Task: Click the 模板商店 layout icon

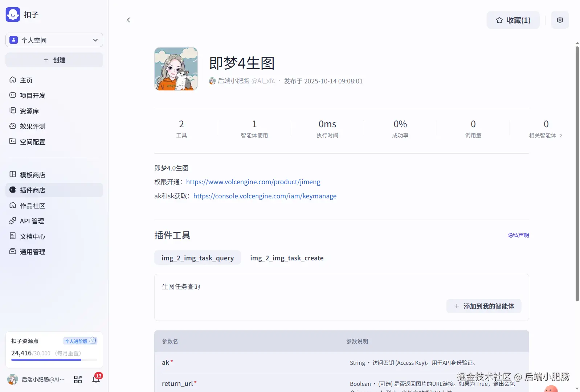Action: 13,174
